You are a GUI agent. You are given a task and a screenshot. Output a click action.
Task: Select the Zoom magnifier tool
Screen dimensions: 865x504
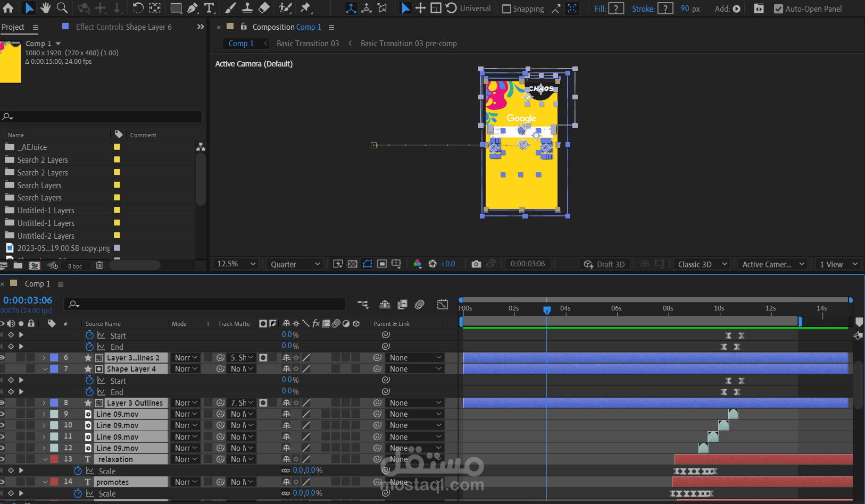[x=62, y=8]
